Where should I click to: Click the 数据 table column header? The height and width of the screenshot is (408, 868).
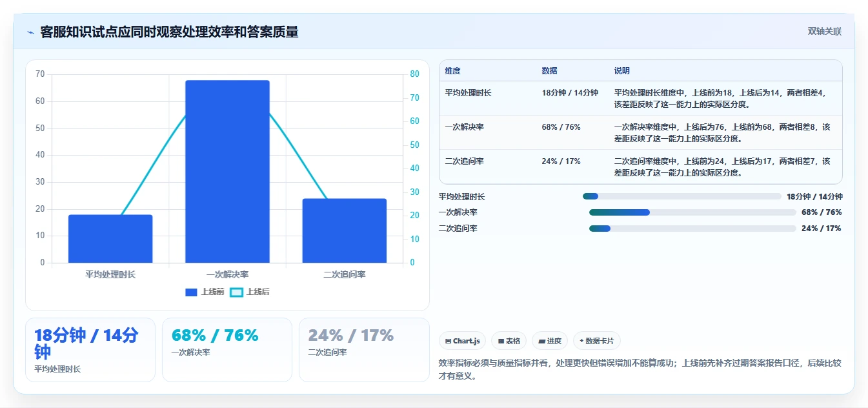(x=549, y=71)
